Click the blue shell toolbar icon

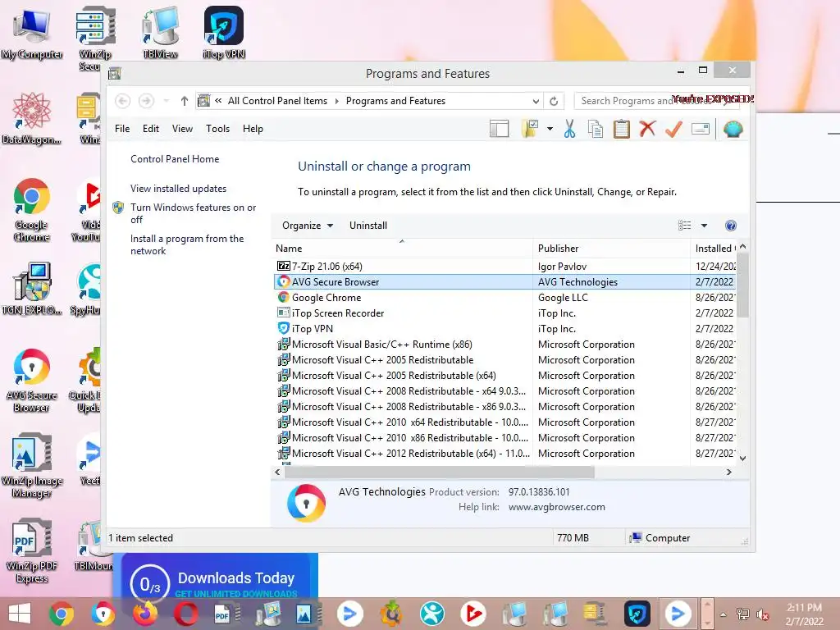733,129
